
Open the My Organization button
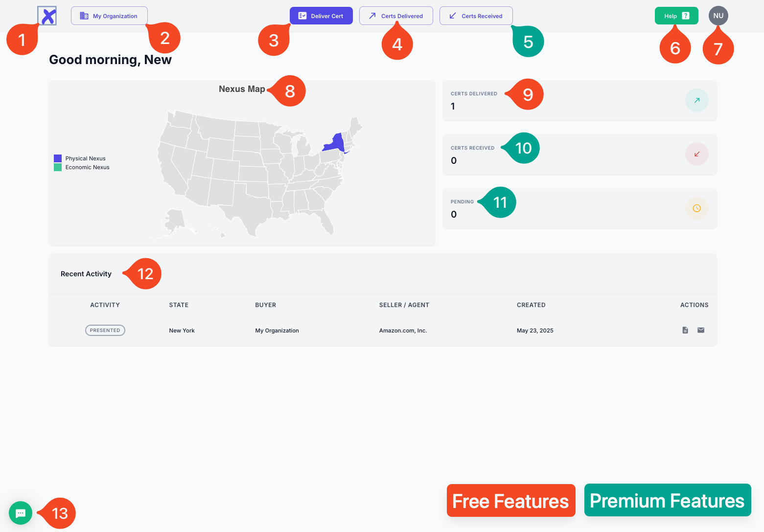(x=109, y=16)
